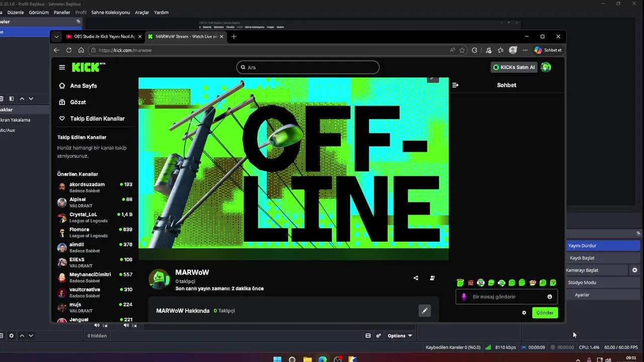The height and width of the screenshot is (362, 644).
Task: Open OBS Yardım menu
Action: click(x=161, y=12)
